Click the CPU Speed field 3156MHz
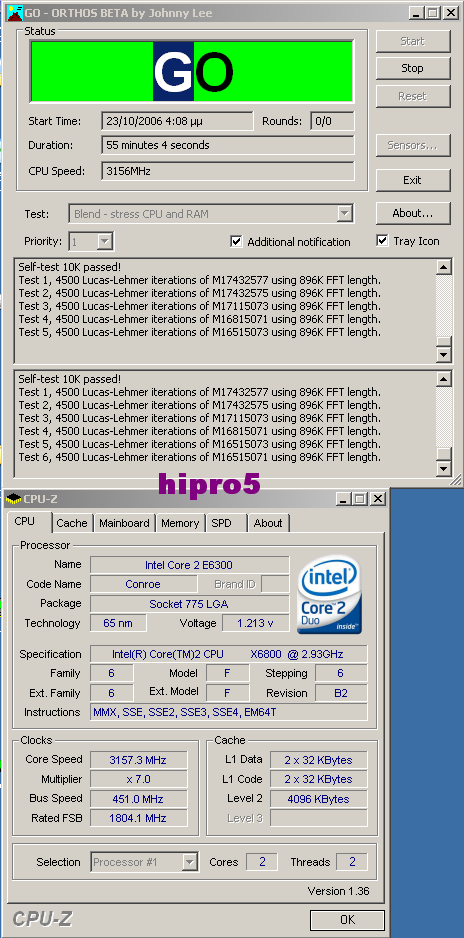The width and height of the screenshot is (464, 938). pos(228,171)
